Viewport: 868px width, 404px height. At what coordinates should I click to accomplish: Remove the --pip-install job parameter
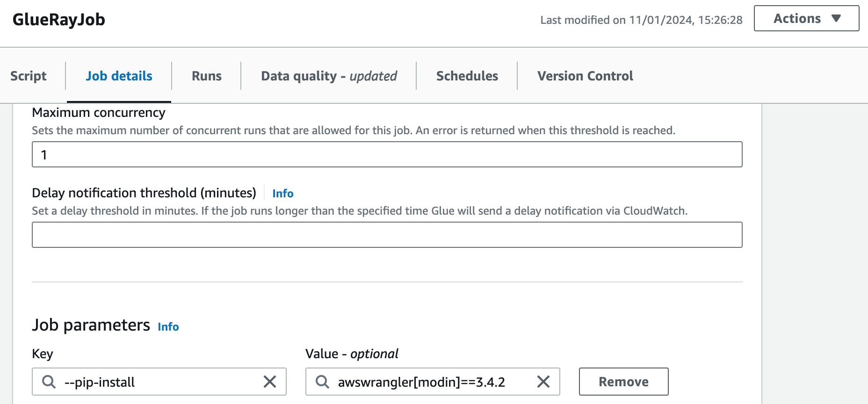(x=623, y=382)
